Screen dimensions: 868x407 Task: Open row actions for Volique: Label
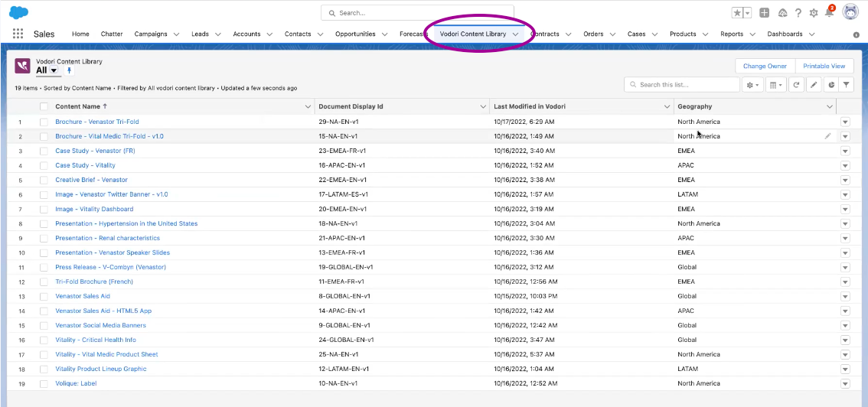(845, 384)
